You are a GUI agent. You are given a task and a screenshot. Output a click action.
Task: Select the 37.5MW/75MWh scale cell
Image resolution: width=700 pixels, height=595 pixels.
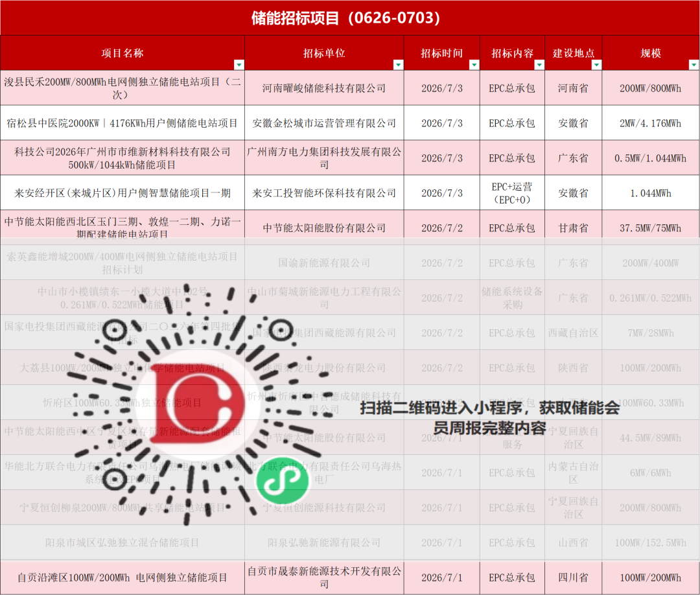tap(651, 227)
